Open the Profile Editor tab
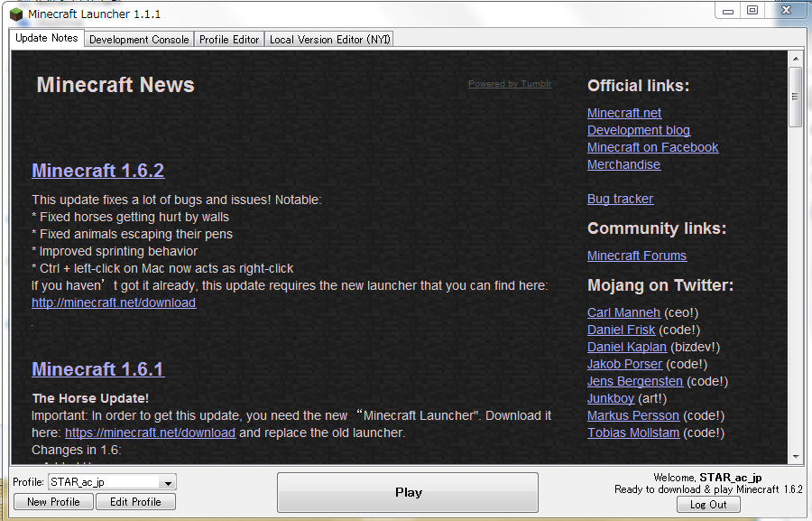Screen dimensions: 812x521 (x=229, y=40)
